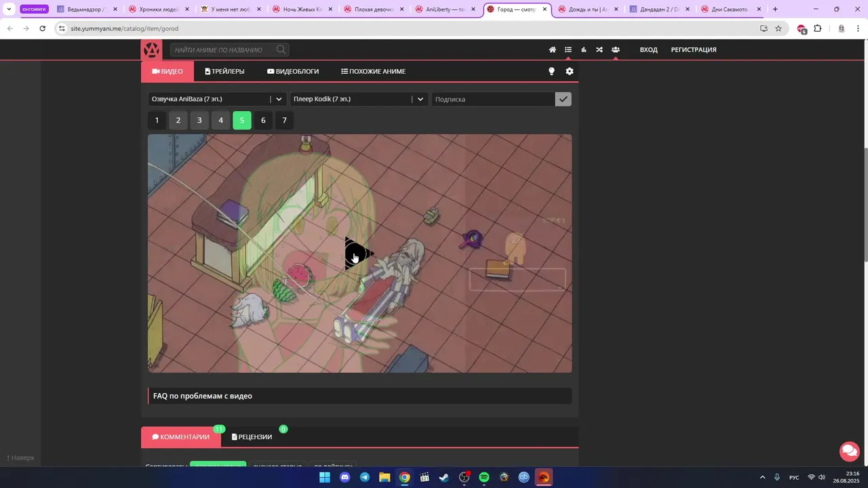Open the community users icon in header
The width and height of the screenshot is (868, 488).
tap(615, 49)
